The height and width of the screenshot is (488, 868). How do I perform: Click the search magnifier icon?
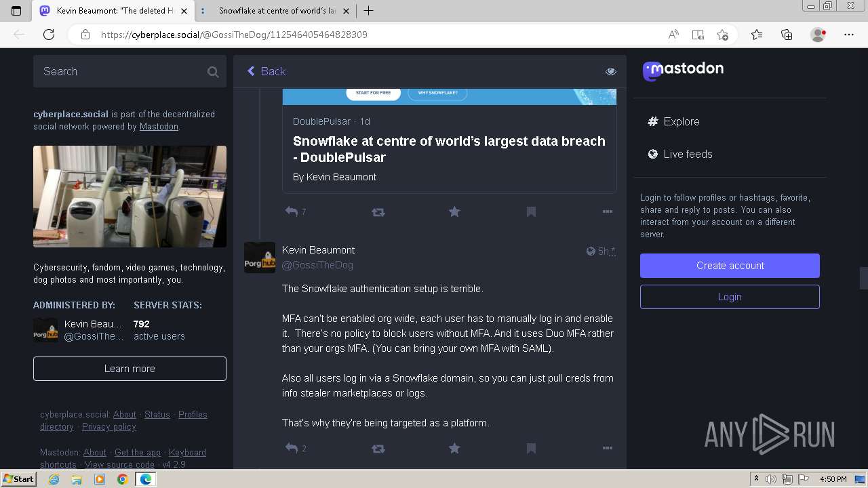click(x=213, y=72)
